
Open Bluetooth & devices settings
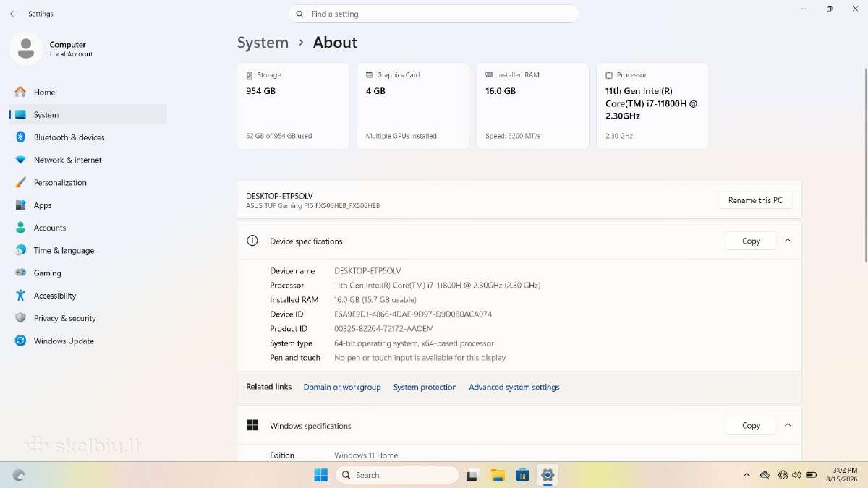click(88, 137)
